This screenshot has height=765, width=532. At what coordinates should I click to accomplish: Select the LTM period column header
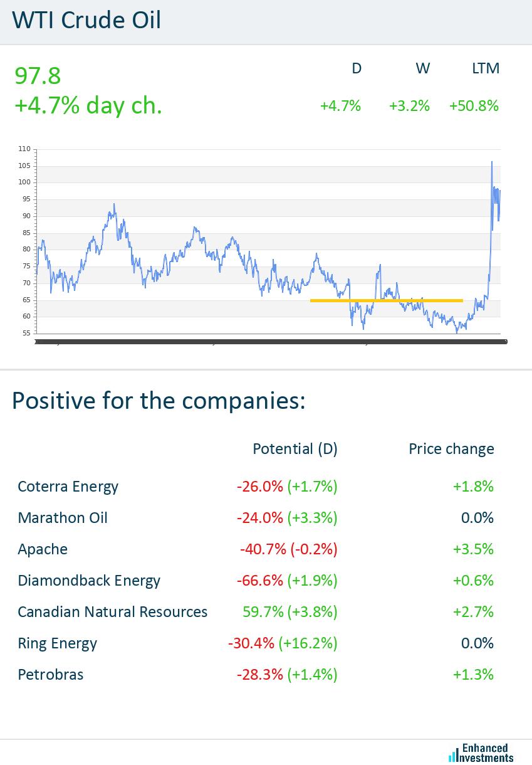coord(486,68)
